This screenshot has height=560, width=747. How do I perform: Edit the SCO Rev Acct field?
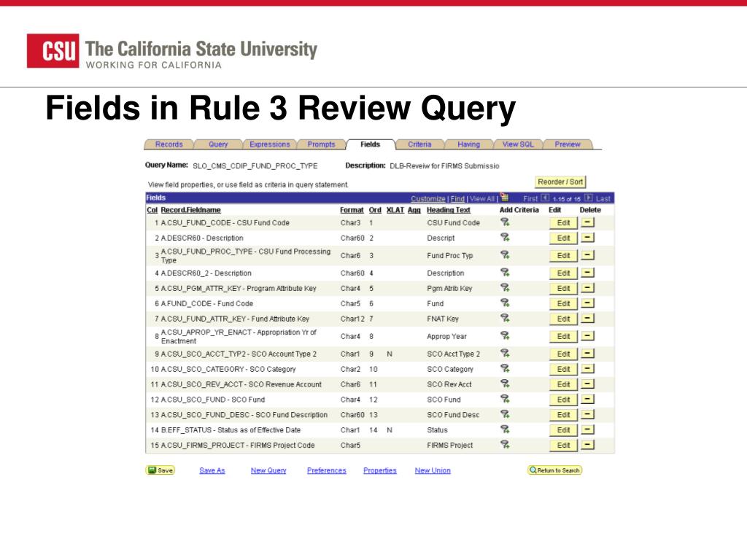coord(564,385)
